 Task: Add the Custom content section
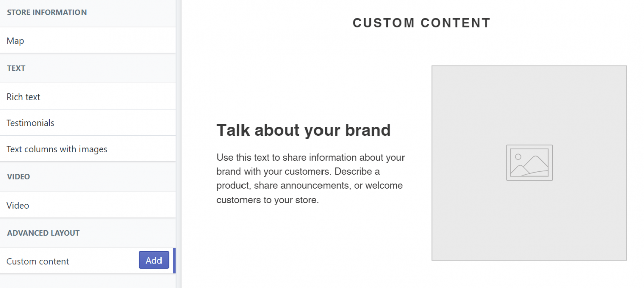click(x=154, y=260)
